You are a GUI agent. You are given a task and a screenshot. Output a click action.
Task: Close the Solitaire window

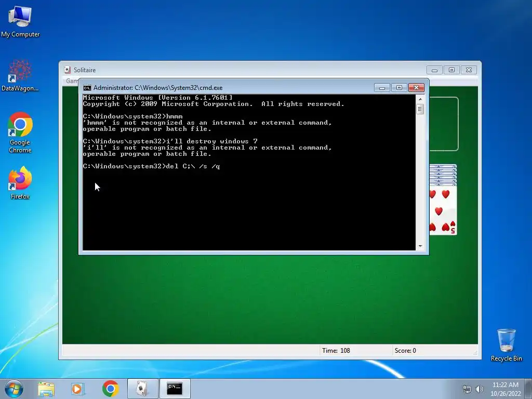[x=469, y=70]
